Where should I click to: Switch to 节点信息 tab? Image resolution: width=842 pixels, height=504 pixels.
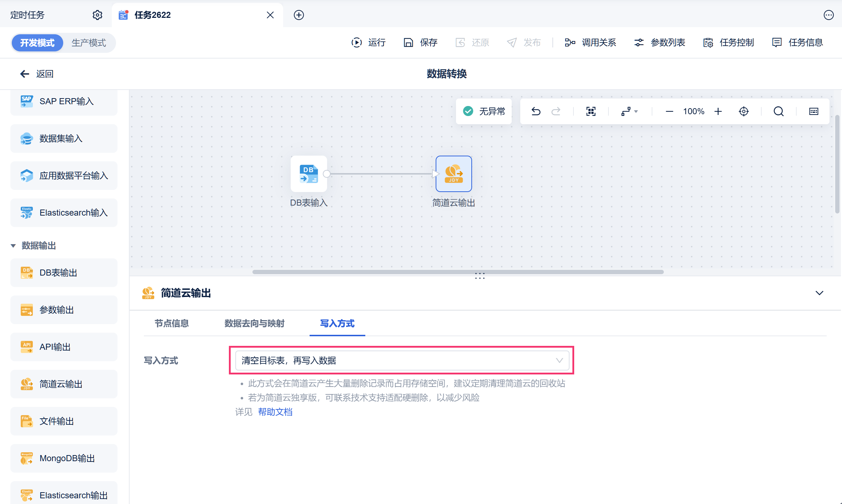point(171,323)
